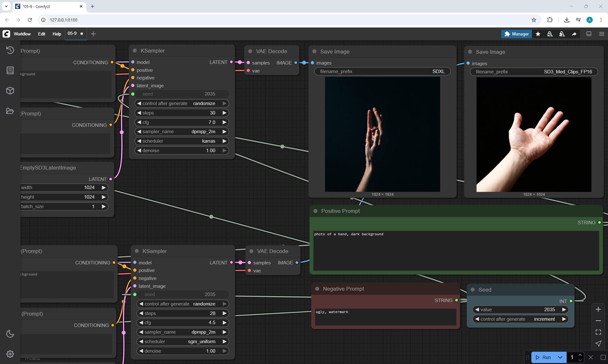Open the workflows folder sidebar icon
The image size is (608, 364).
(10, 111)
